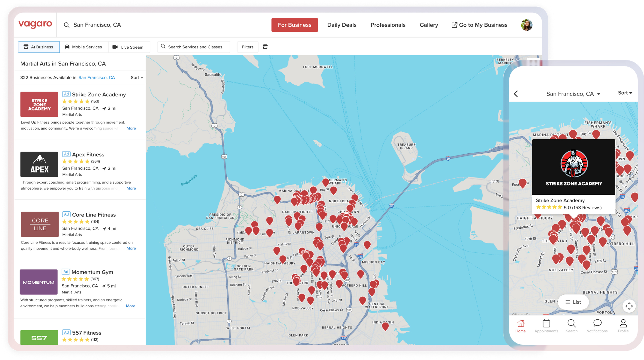Select the Live Stream option
Screen dimensions: 644x360
pyautogui.click(x=129, y=47)
